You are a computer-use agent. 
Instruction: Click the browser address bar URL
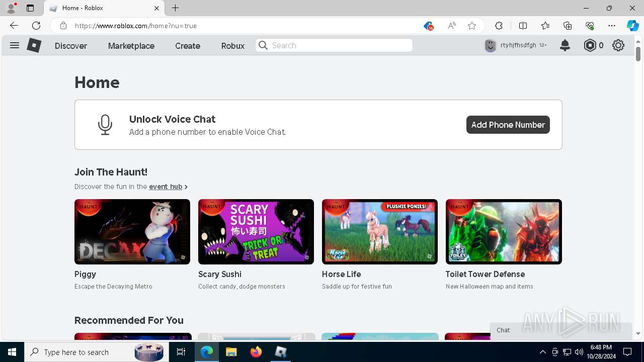pos(136,26)
